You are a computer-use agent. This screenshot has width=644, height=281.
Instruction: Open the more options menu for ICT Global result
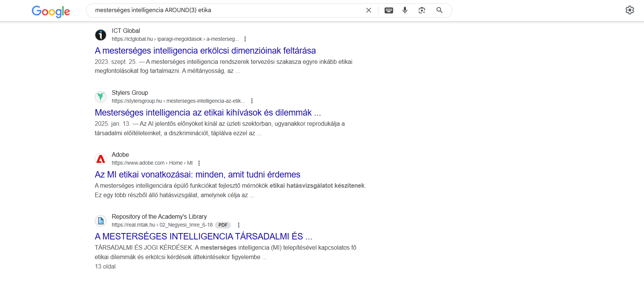coord(245,39)
